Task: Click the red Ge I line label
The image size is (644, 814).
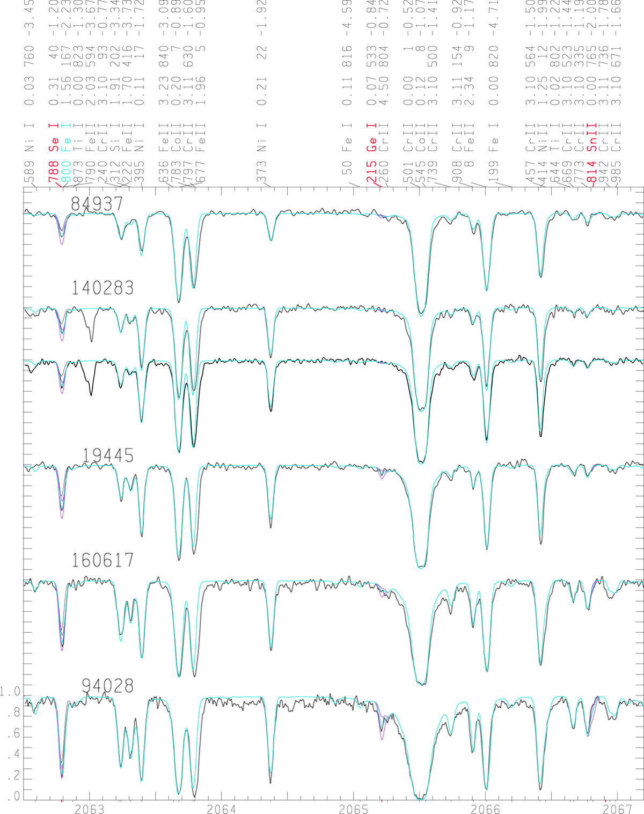Action: tap(371, 136)
